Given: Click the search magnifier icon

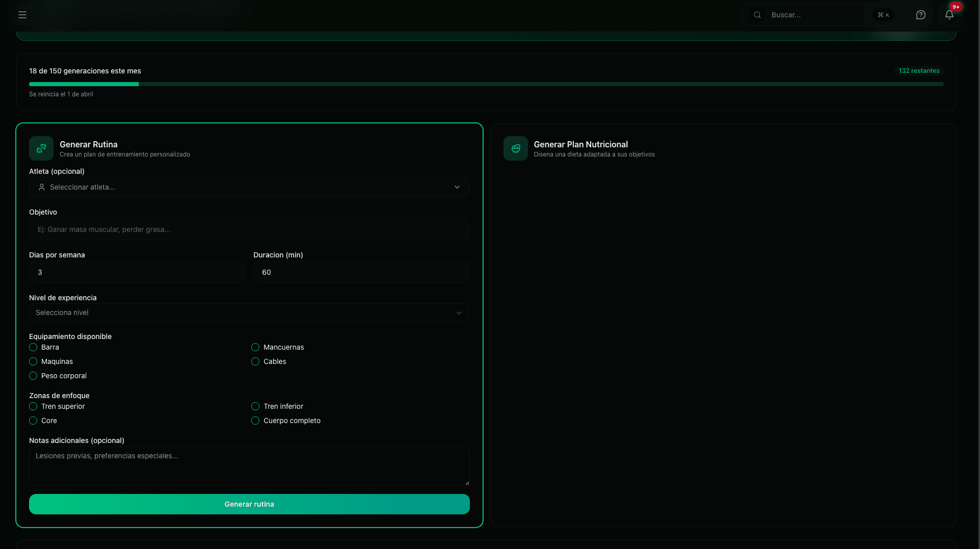Looking at the screenshot, I should [757, 15].
